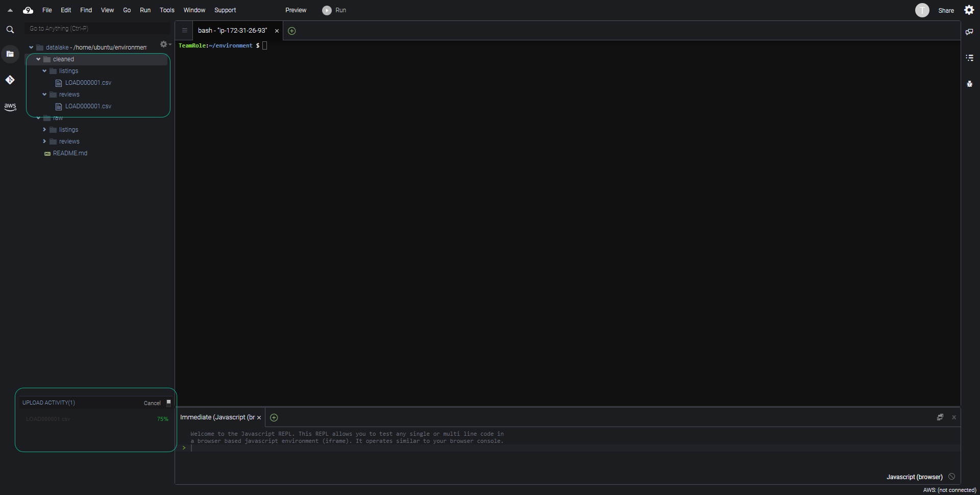The width and height of the screenshot is (980, 495).
Task: Collapse the datalake root folder
Action: click(31, 48)
